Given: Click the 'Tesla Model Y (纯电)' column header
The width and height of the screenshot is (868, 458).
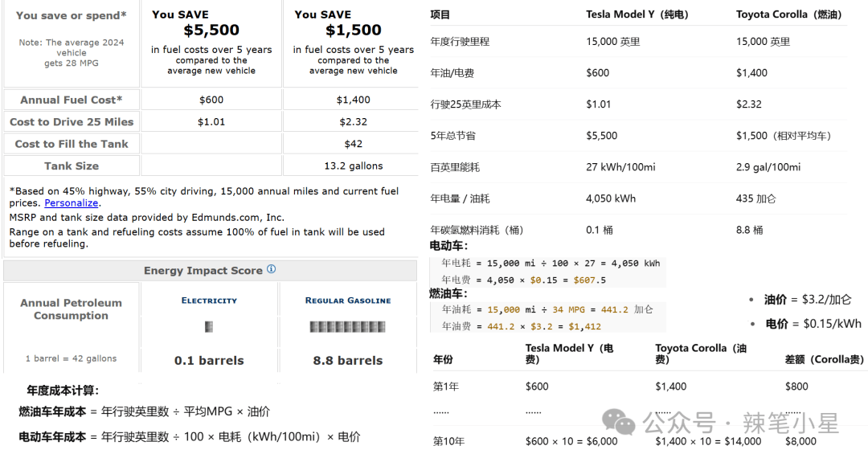Looking at the screenshot, I should tap(637, 15).
